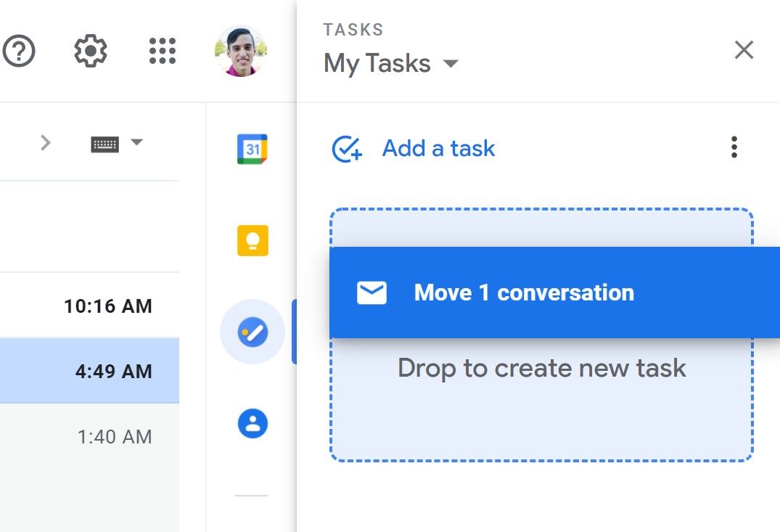
Task: Click Add a task
Action: [438, 148]
